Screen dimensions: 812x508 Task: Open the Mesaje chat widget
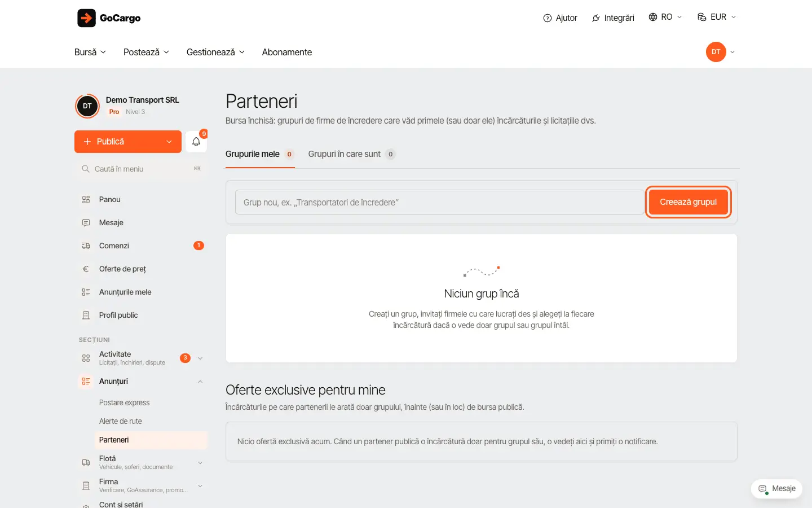(776, 489)
